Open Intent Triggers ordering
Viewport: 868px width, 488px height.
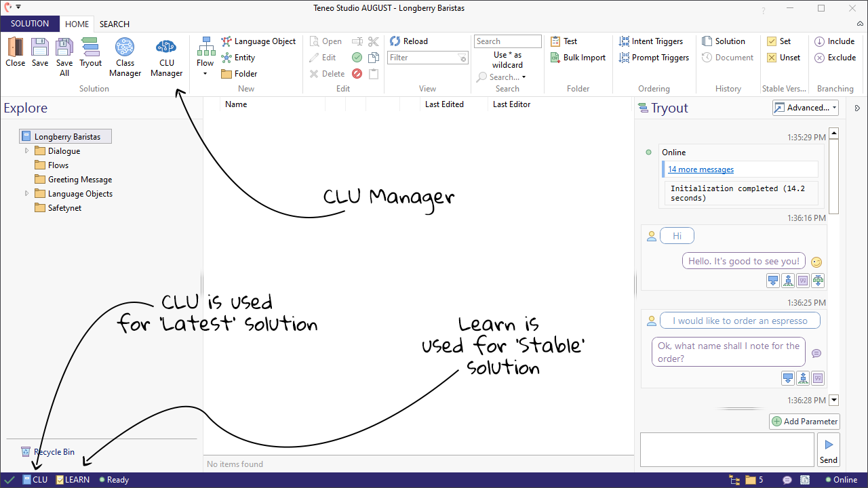[x=650, y=41]
